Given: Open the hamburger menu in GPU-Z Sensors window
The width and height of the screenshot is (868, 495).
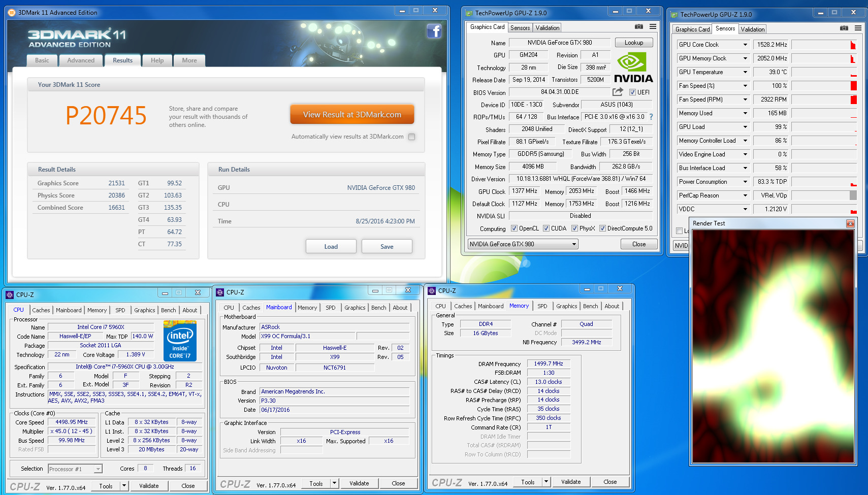Looking at the screenshot, I should tap(858, 28).
